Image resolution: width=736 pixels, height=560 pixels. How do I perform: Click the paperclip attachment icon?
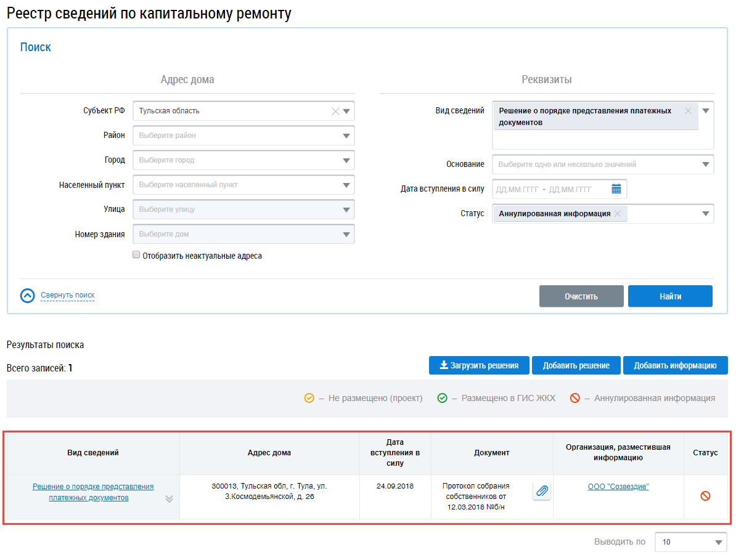[x=542, y=491]
